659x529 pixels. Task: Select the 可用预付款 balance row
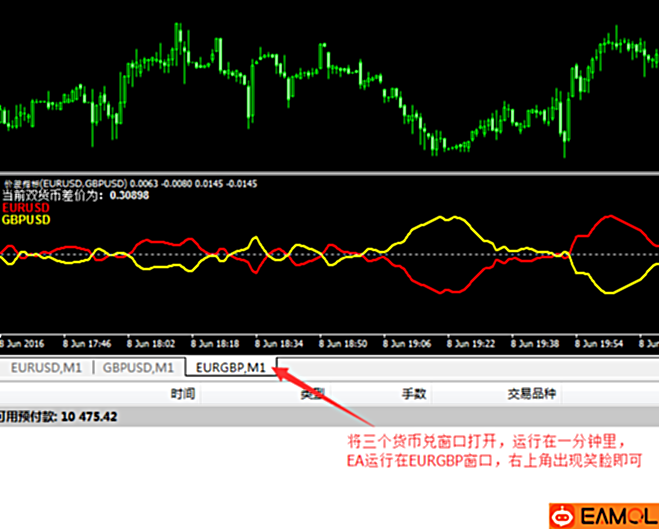[x=60, y=416]
